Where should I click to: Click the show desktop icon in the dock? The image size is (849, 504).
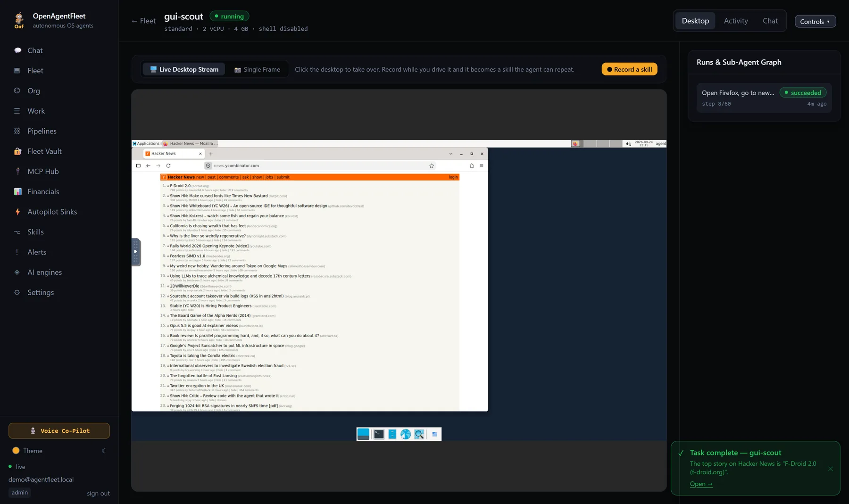(x=363, y=434)
